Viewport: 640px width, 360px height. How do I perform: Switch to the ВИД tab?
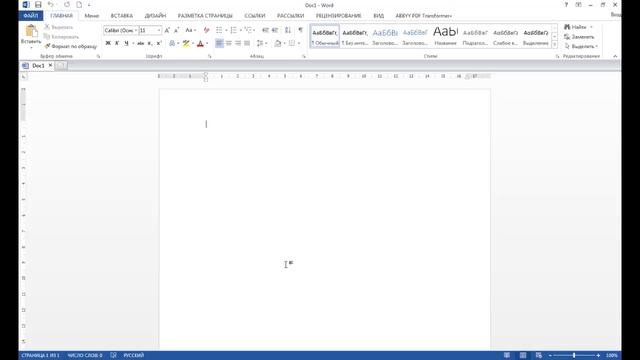(x=378, y=16)
